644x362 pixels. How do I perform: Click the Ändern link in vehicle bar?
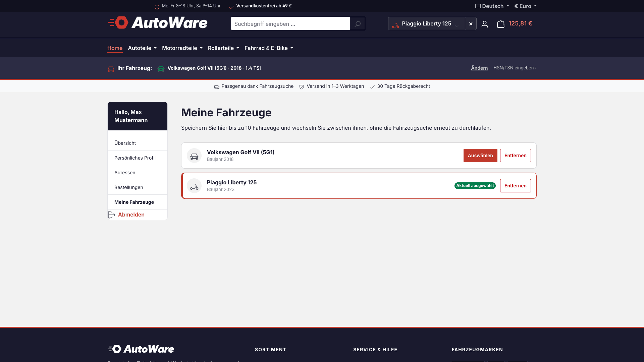tap(479, 68)
